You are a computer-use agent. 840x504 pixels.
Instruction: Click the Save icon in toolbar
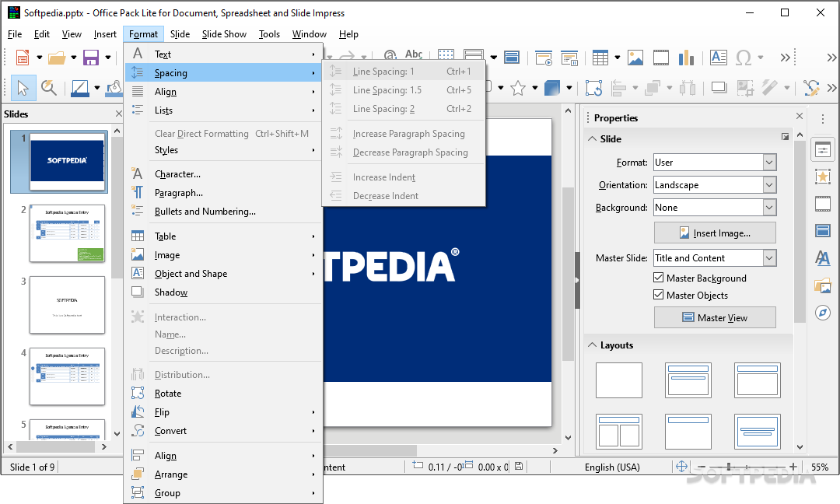point(91,58)
